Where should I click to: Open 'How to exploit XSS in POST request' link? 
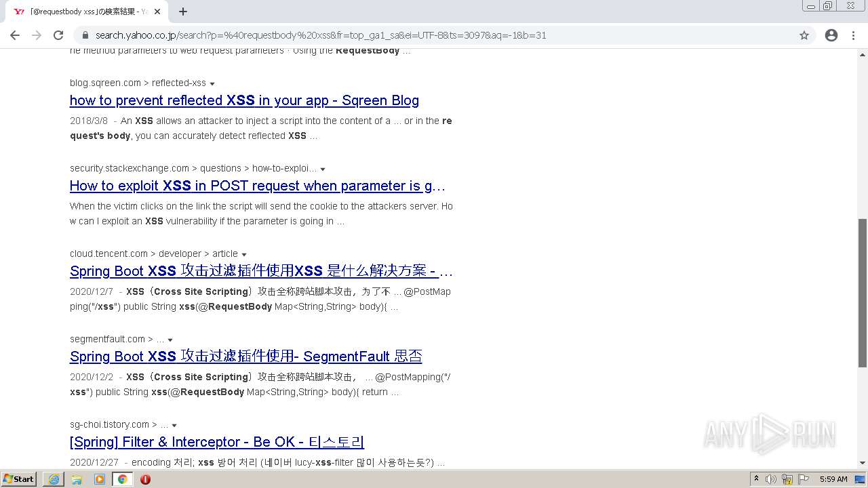pos(258,186)
